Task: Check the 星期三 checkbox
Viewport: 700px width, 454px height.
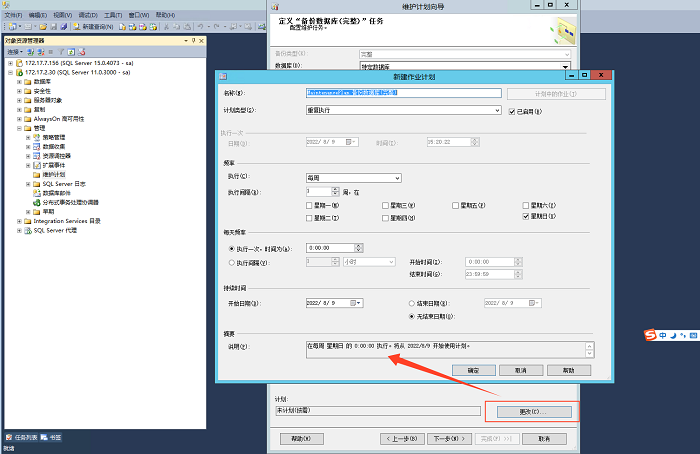Action: pyautogui.click(x=383, y=205)
